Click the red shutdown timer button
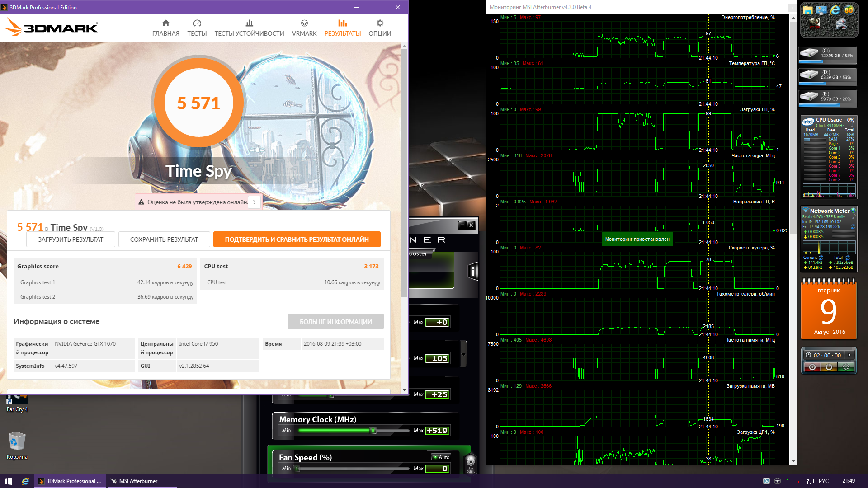868x488 pixels. 812,367
